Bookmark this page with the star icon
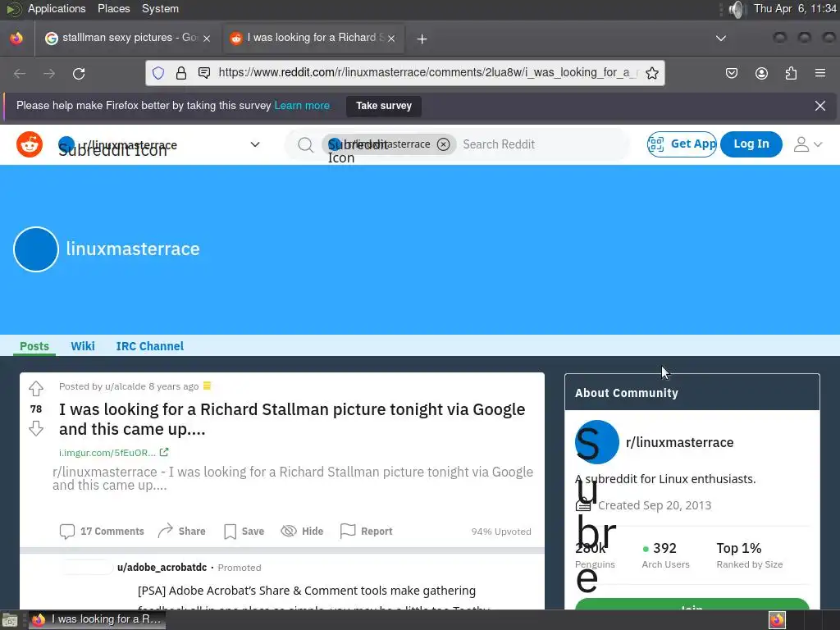Viewport: 840px width, 630px height. tap(652, 73)
